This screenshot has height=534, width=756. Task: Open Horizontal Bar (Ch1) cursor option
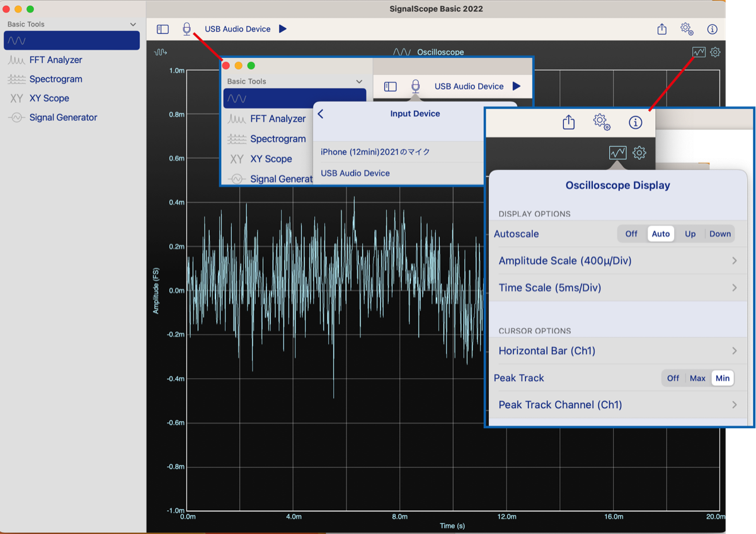[617, 351]
